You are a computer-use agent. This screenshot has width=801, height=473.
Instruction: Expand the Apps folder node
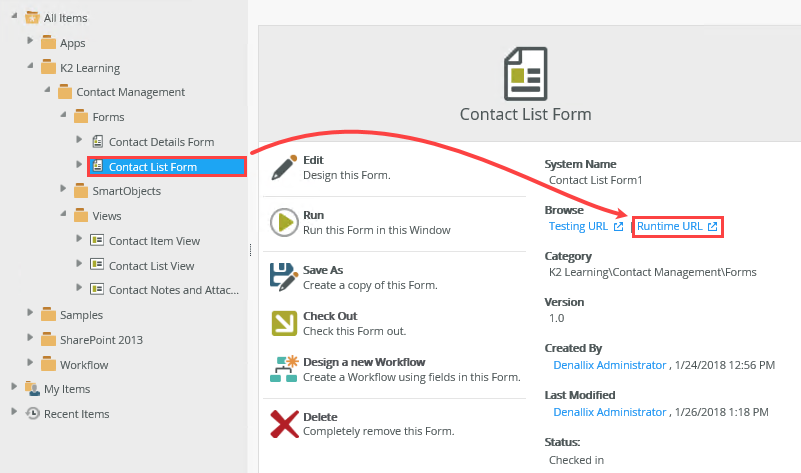pyautogui.click(x=31, y=43)
